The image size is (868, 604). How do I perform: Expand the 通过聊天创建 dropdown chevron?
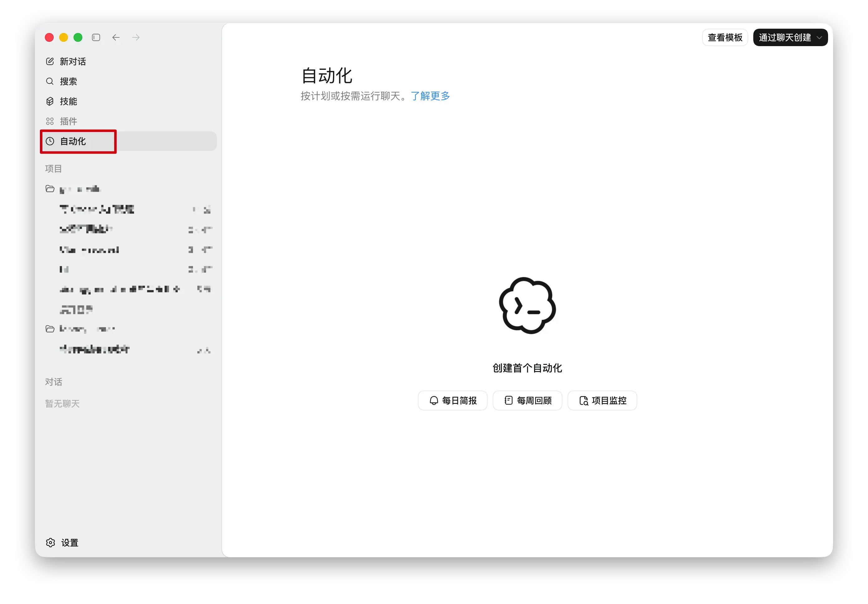pyautogui.click(x=819, y=38)
